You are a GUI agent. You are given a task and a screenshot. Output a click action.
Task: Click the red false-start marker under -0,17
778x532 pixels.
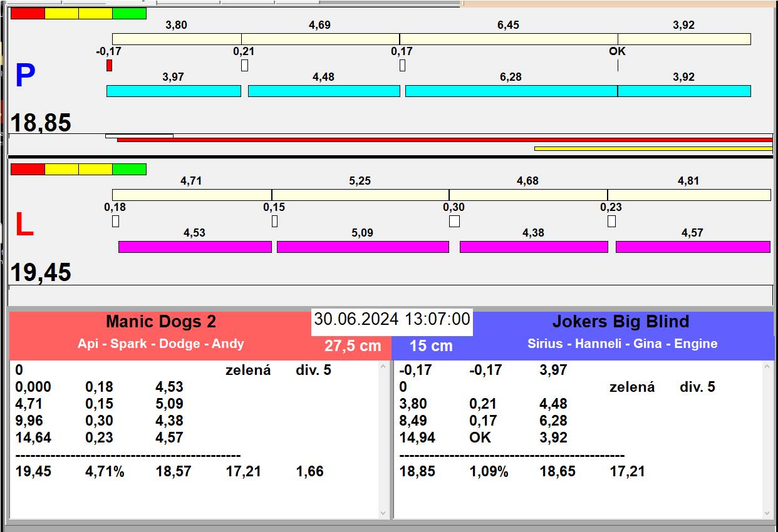109,65
